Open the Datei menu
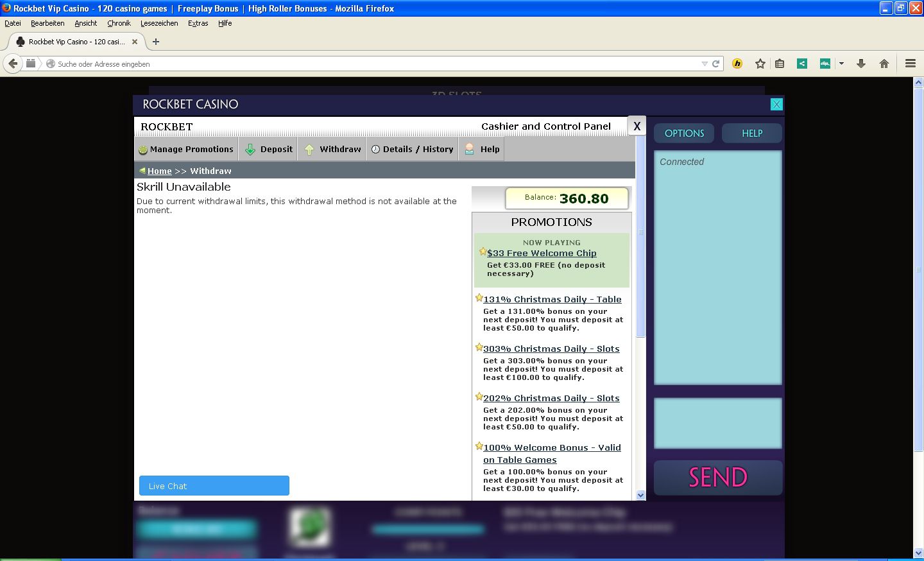 [13, 23]
